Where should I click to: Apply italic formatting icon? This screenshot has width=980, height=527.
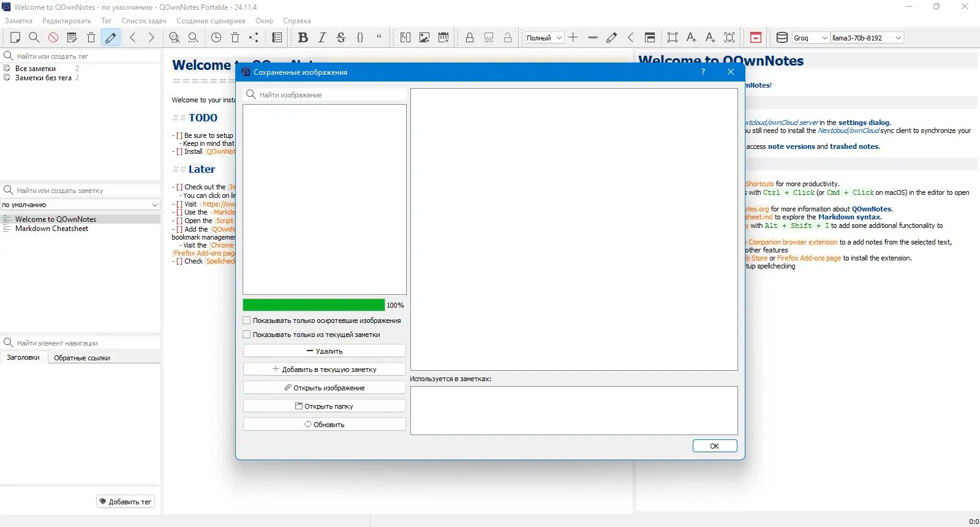(x=322, y=37)
